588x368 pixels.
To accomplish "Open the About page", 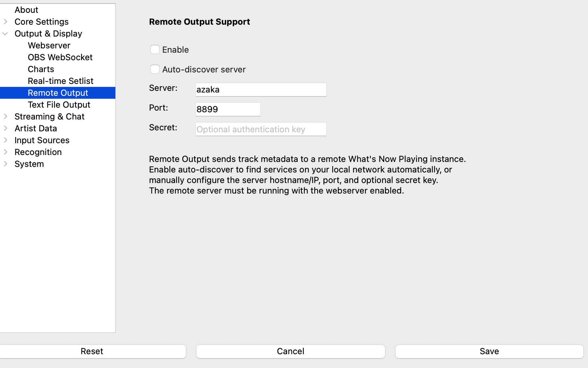I will (x=26, y=10).
